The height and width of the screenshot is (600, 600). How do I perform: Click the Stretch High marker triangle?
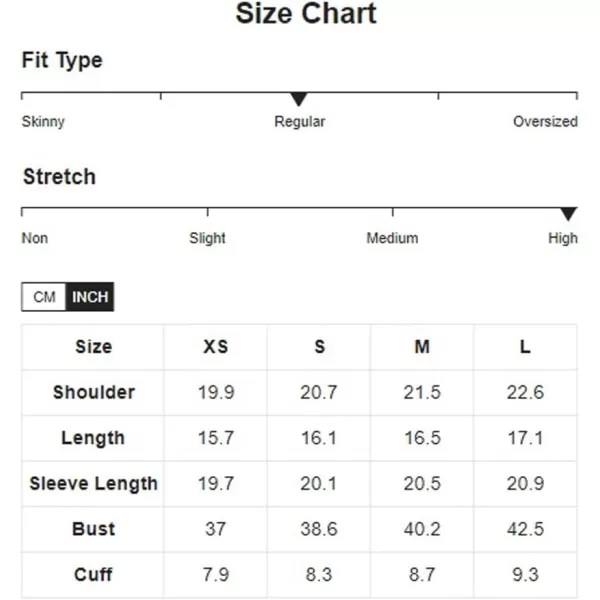click(x=568, y=214)
